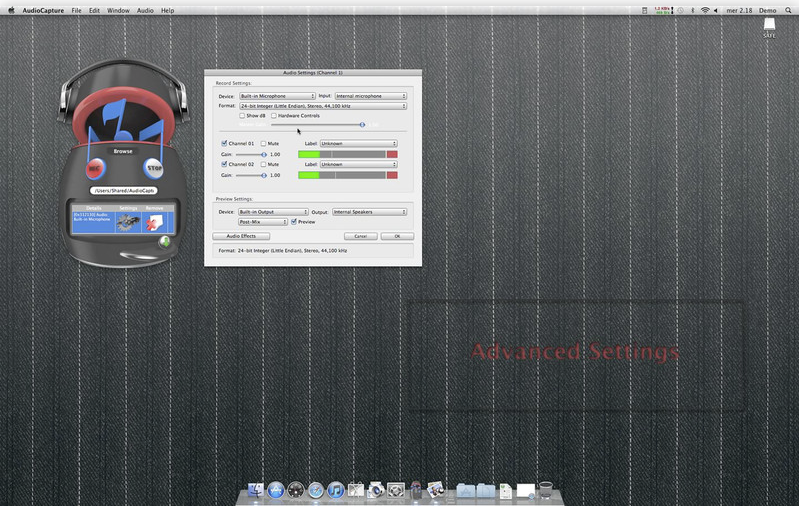Open the Time Machine menu bar icon

(x=681, y=10)
